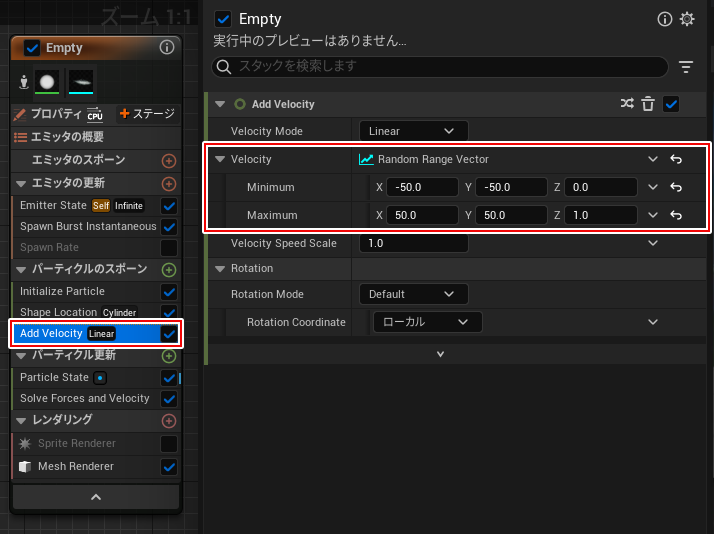Screen dimensions: 714x534
Task: Click plus icon next to レンダリング section
Action: point(169,421)
